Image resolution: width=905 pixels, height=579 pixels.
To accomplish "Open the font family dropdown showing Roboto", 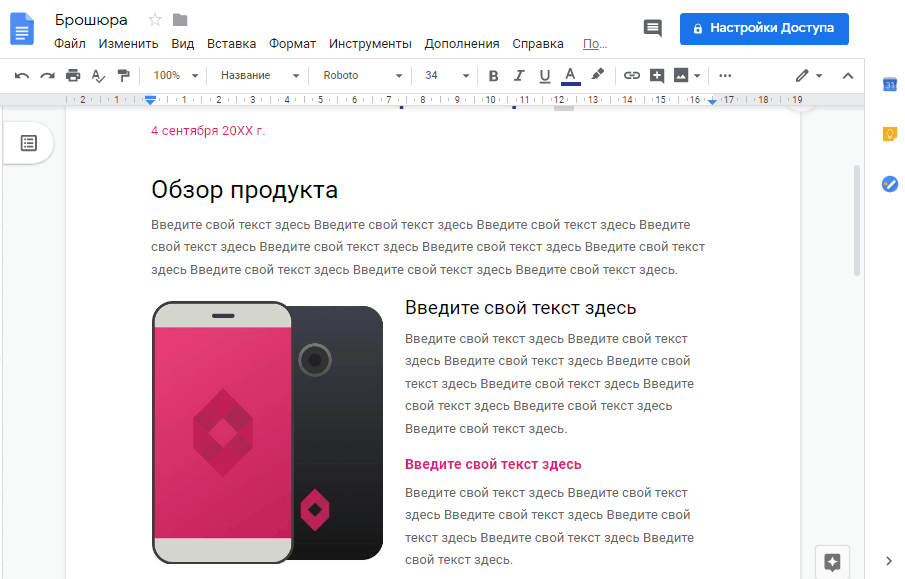I will coord(362,75).
